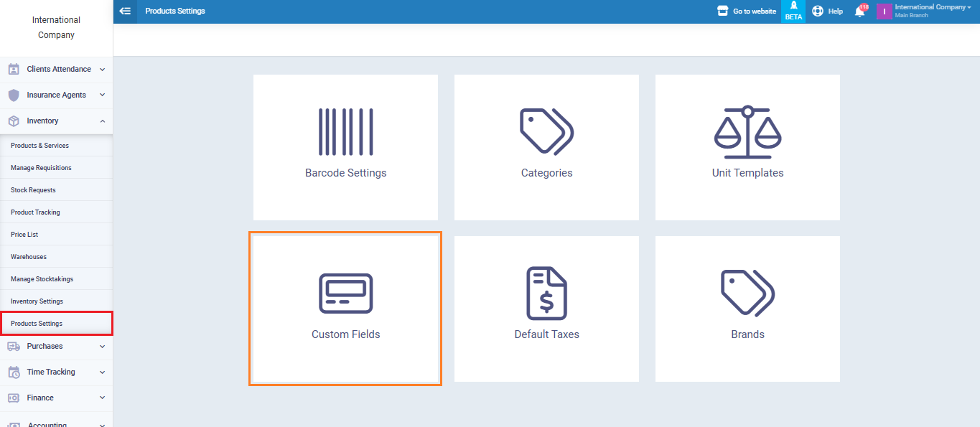Open Inventory Settings sidebar item
Viewport: 980px width, 427px height.
click(37, 301)
